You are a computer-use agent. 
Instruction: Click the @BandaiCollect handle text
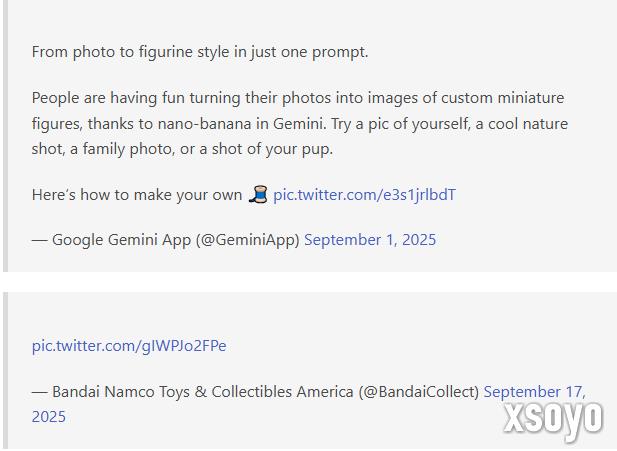click(418, 392)
